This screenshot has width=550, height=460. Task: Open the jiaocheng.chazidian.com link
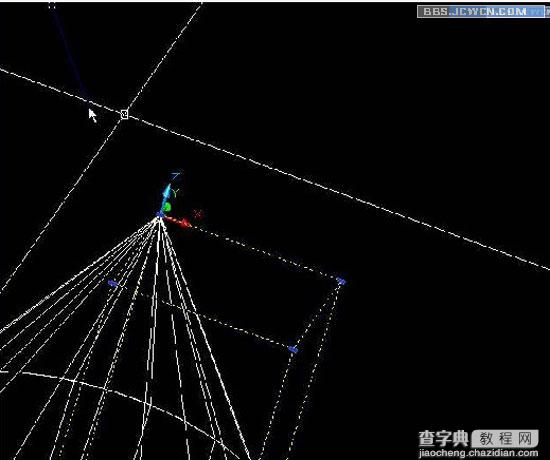[479, 453]
